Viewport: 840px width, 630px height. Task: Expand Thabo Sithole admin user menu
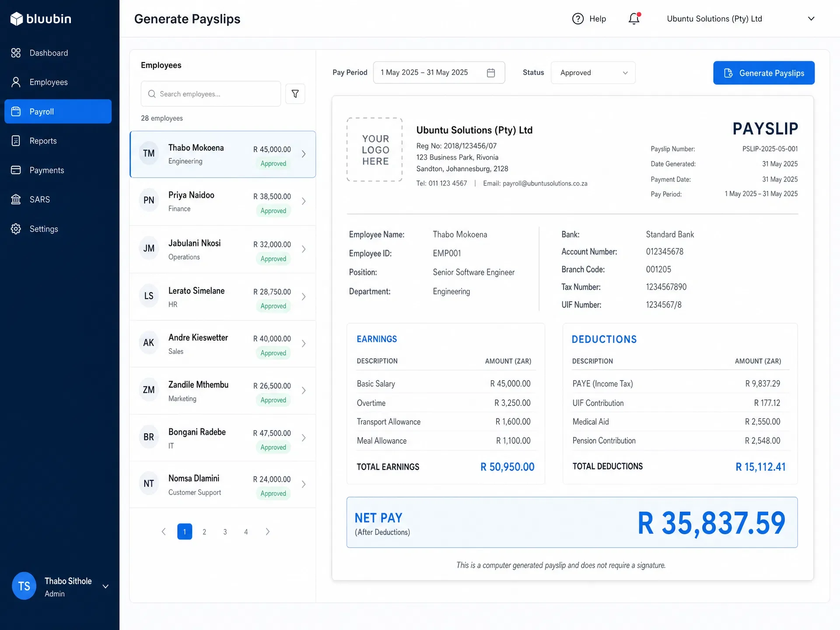tap(105, 586)
